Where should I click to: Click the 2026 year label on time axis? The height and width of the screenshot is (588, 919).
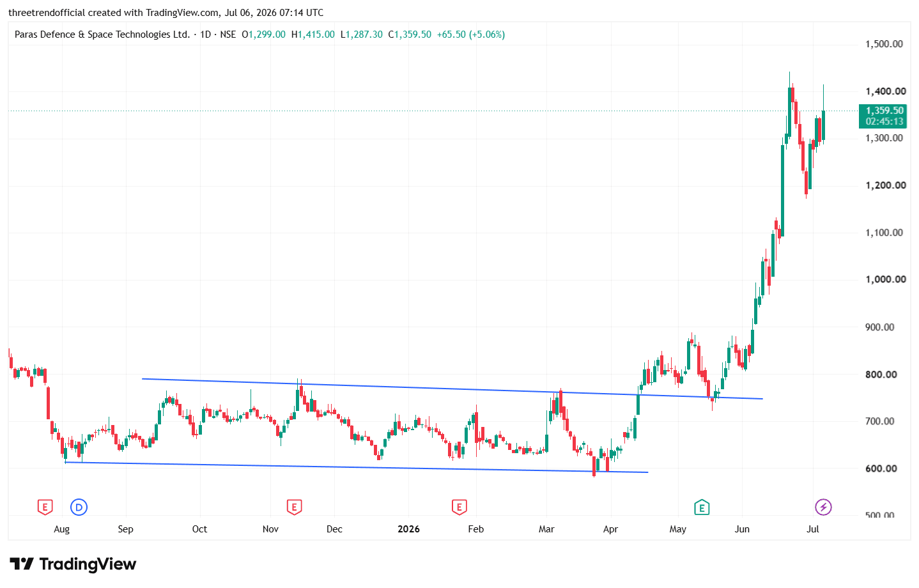[x=408, y=529]
